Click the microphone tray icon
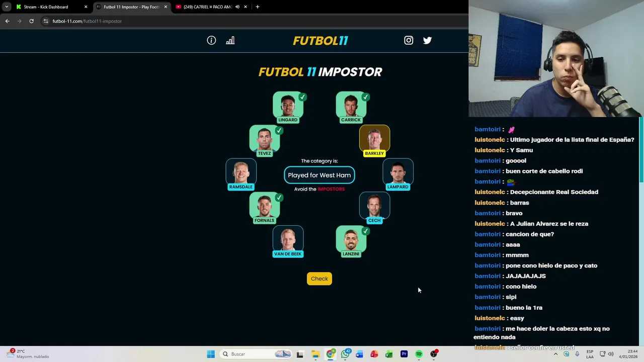Viewport: 644px width, 362px height. [x=577, y=354]
